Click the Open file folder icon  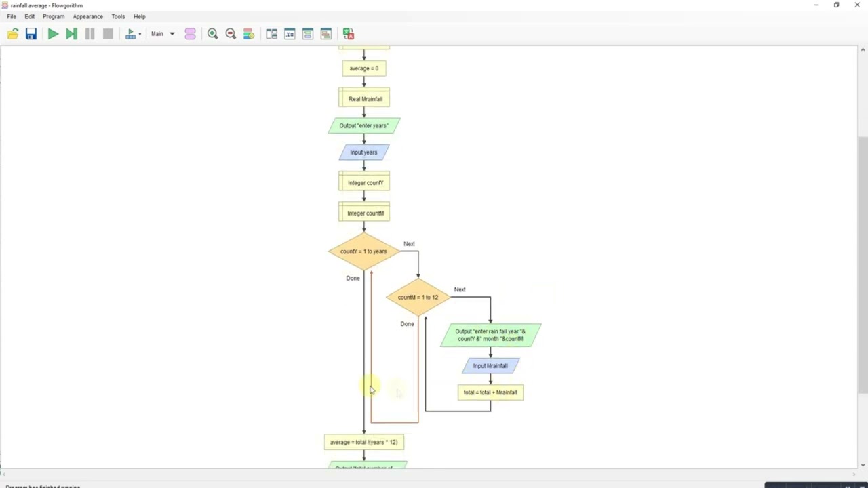tap(13, 34)
